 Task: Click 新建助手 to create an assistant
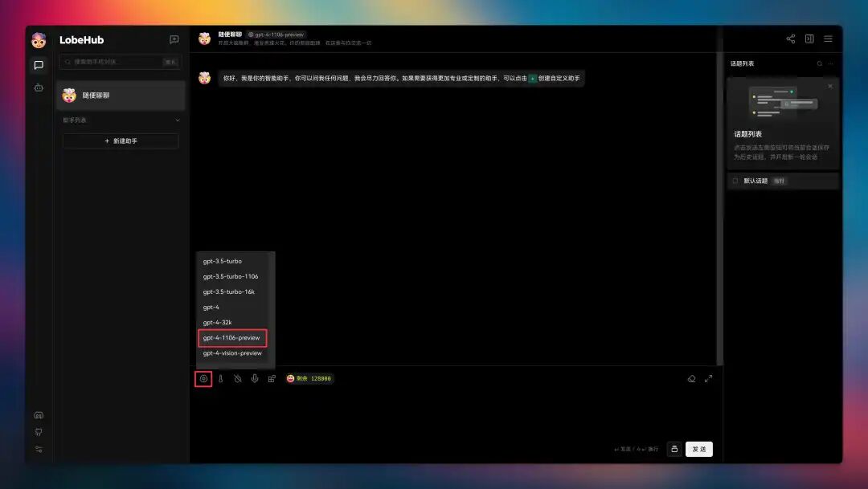pos(121,141)
